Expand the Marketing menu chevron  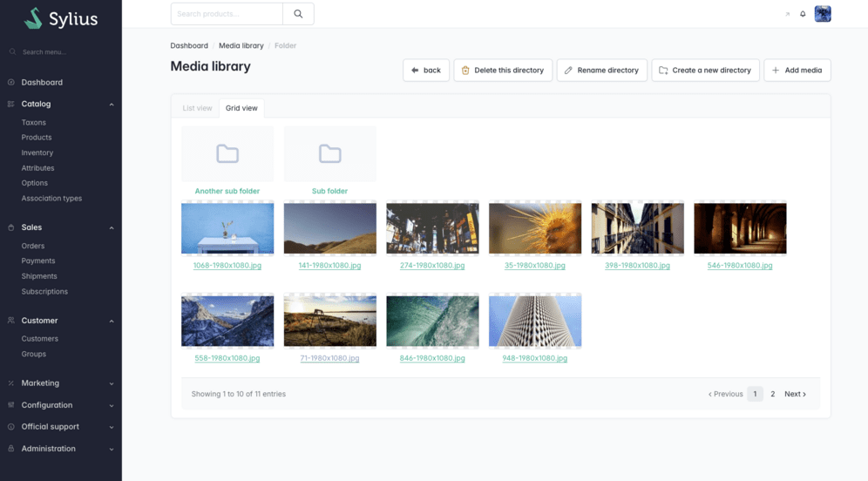click(x=112, y=383)
